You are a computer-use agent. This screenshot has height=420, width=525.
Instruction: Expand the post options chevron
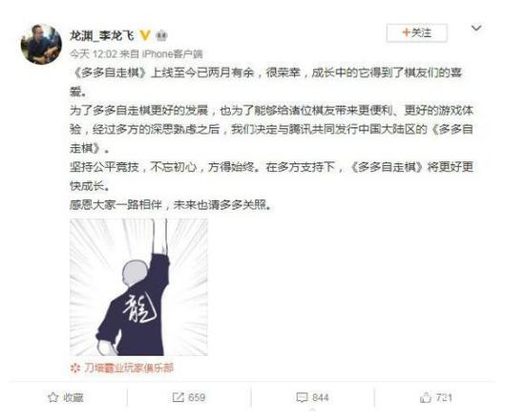tap(476, 28)
